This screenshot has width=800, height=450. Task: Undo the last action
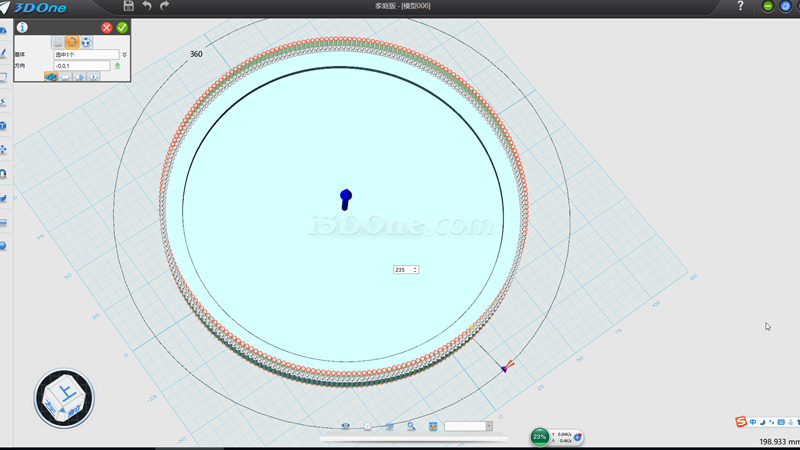147,6
